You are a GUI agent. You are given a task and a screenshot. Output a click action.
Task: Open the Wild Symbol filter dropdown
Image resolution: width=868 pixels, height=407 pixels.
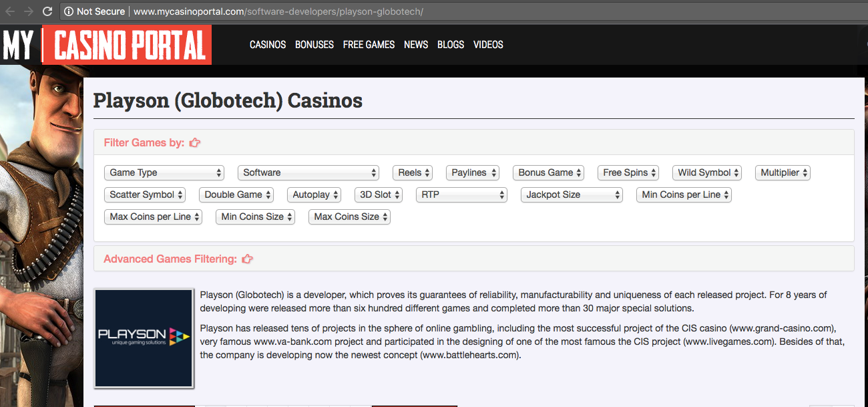tap(707, 172)
